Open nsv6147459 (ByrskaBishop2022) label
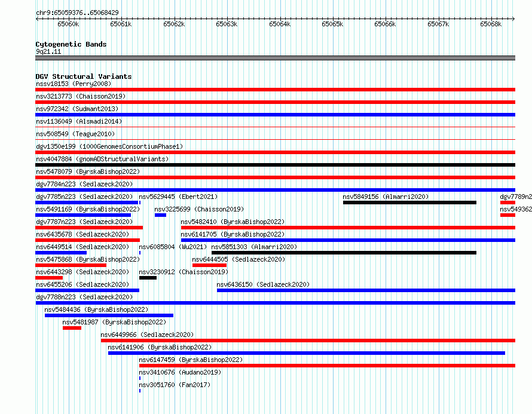The image size is (532, 414). coord(191,360)
